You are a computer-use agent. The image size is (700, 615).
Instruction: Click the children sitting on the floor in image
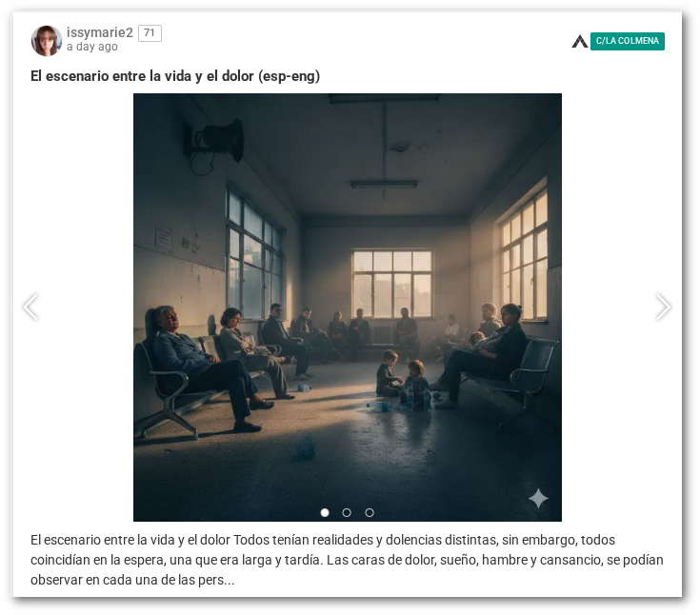[x=403, y=380]
